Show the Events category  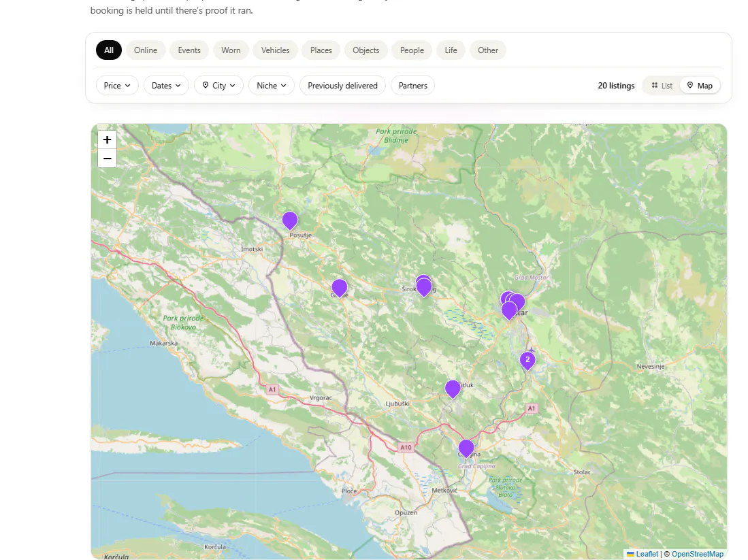coord(189,50)
